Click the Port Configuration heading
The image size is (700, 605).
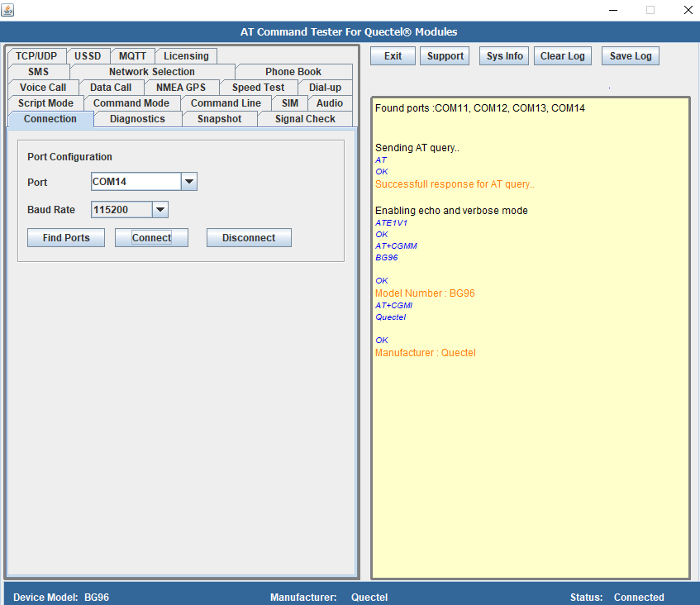(x=69, y=157)
